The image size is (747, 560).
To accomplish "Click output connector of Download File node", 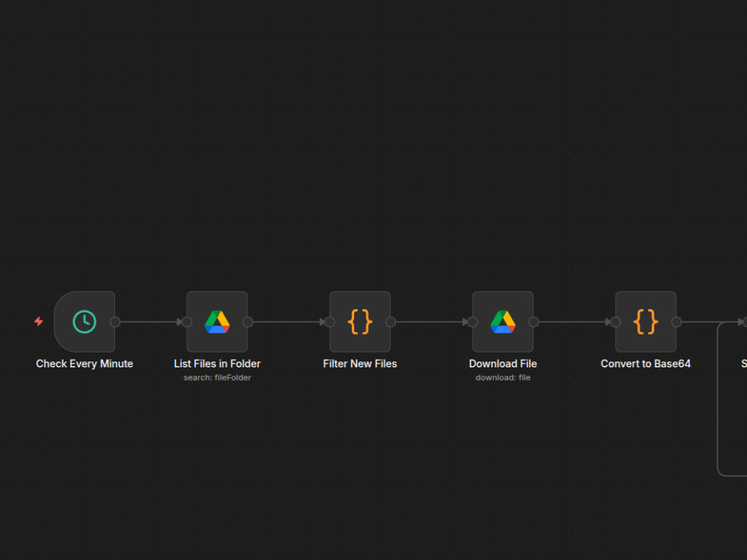I will point(533,322).
